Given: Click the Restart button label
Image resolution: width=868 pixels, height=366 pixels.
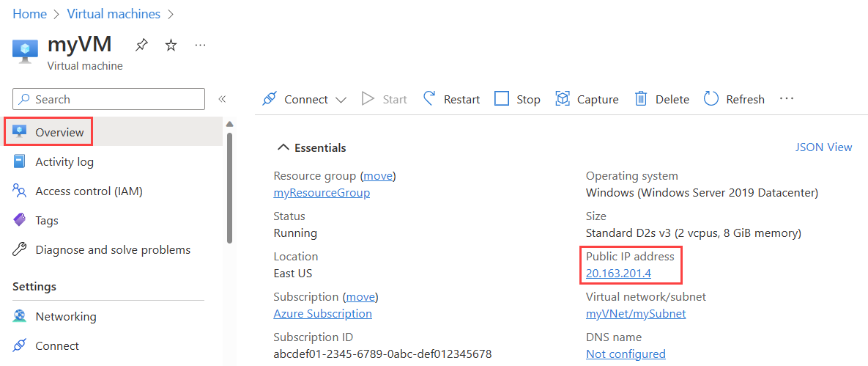Looking at the screenshot, I should pos(461,99).
